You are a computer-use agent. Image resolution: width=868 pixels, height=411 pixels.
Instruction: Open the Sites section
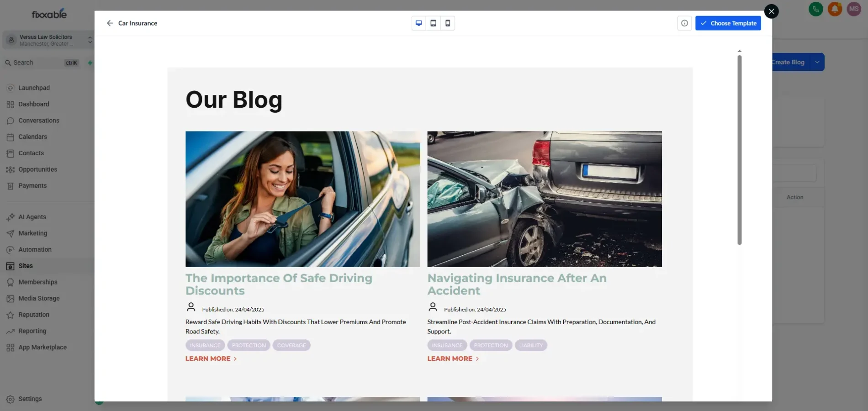pyautogui.click(x=25, y=265)
